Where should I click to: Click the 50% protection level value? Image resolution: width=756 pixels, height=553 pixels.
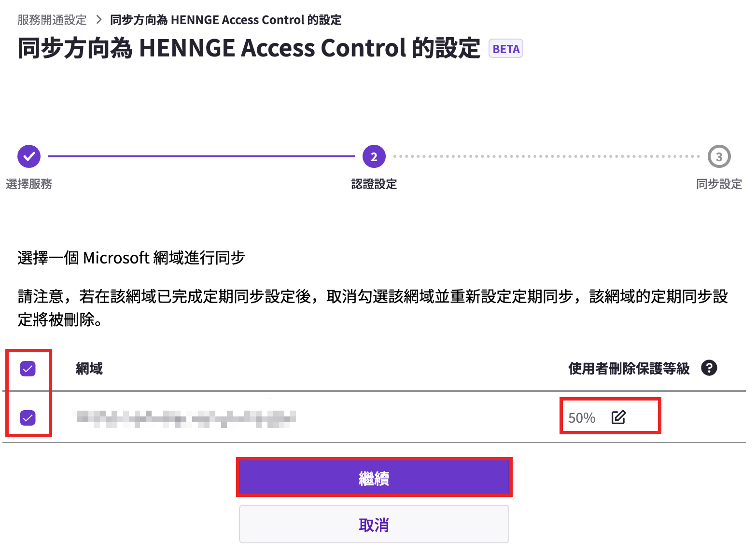(582, 418)
